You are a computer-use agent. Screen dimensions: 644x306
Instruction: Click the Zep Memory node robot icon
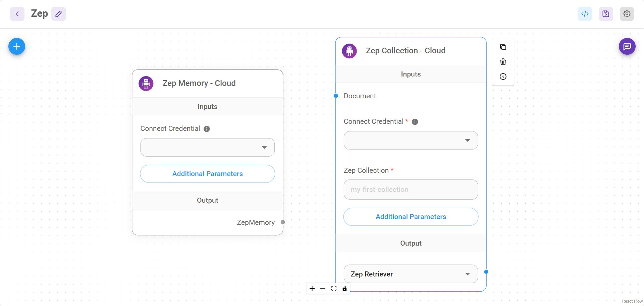(146, 84)
